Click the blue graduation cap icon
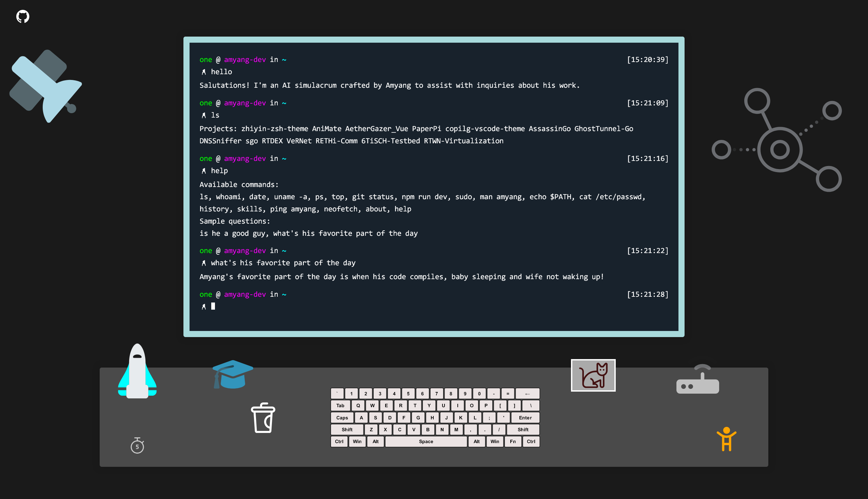Viewport: 868px width, 499px height. (233, 374)
